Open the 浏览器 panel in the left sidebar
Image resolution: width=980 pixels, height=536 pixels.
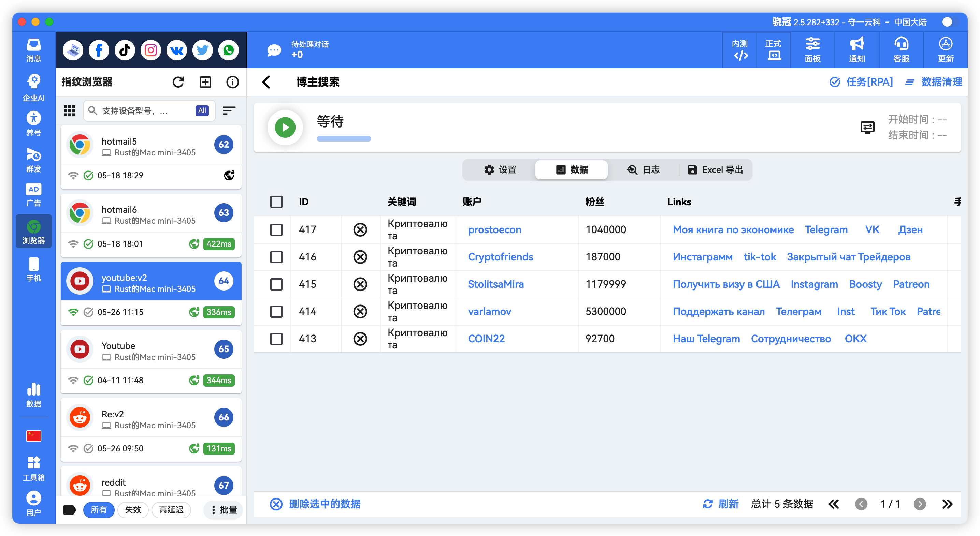(33, 231)
